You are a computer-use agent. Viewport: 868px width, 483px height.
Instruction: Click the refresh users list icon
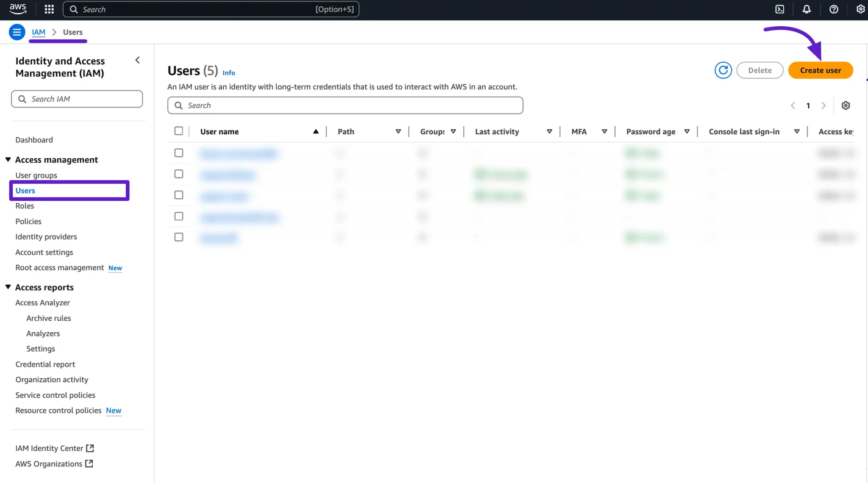[x=723, y=70]
